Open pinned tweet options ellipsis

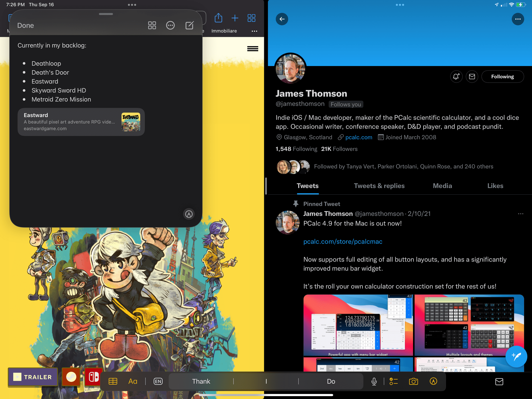pyautogui.click(x=521, y=214)
